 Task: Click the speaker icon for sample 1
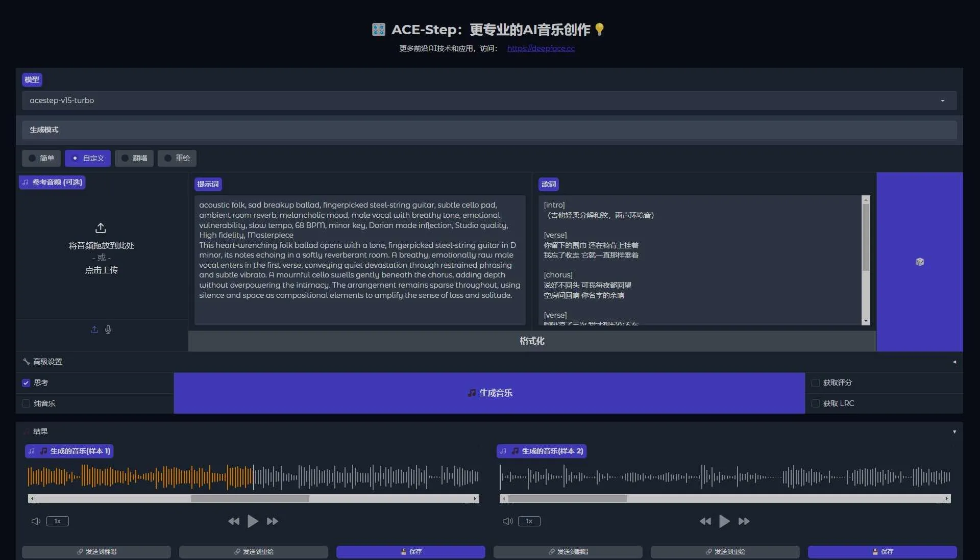[35, 521]
